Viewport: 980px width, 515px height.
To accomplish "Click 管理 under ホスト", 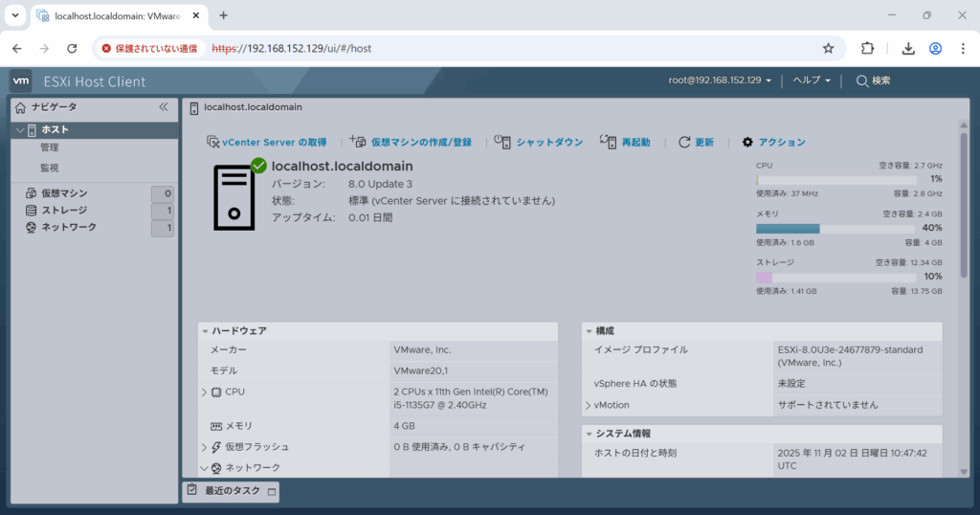I will pyautogui.click(x=50, y=147).
